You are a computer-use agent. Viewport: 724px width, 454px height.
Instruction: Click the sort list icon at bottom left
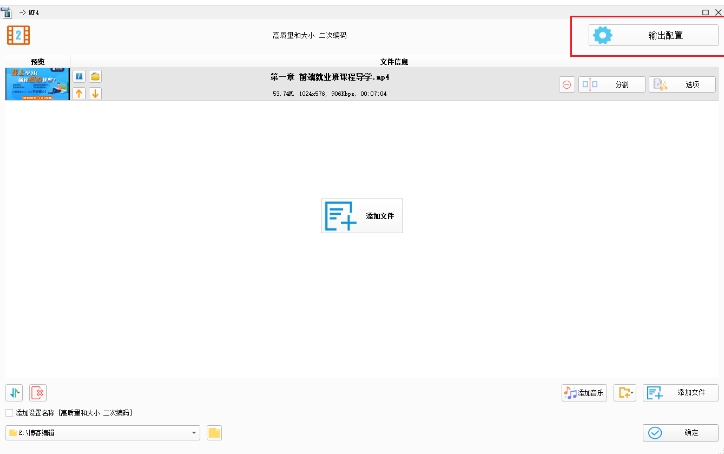pos(14,393)
